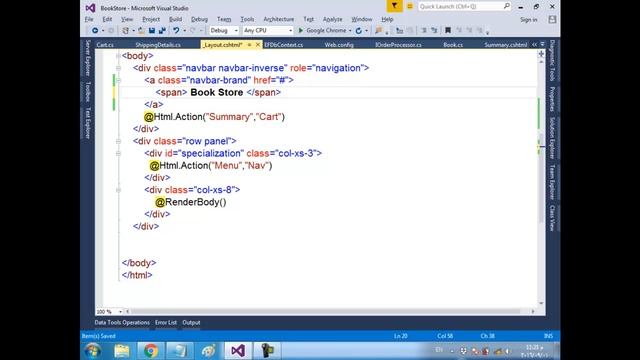Click the New Project toolbar icon
Viewport: 640px width, 360px height.
coord(126,31)
